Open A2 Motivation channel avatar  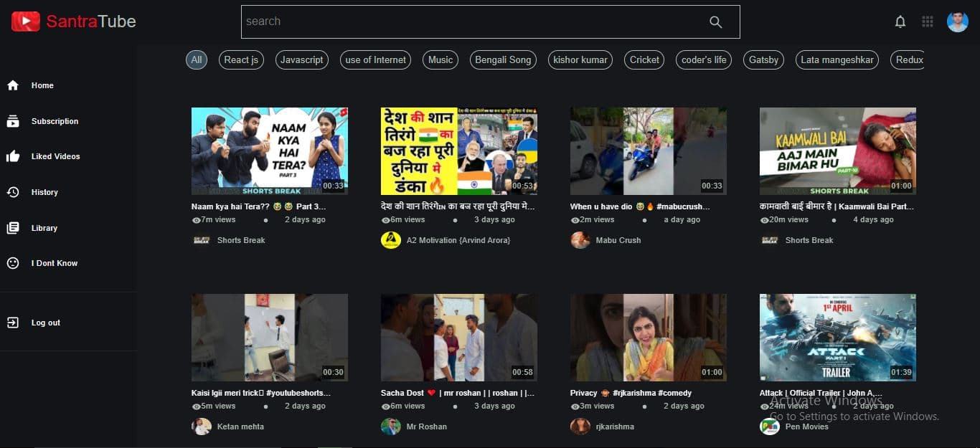[390, 240]
